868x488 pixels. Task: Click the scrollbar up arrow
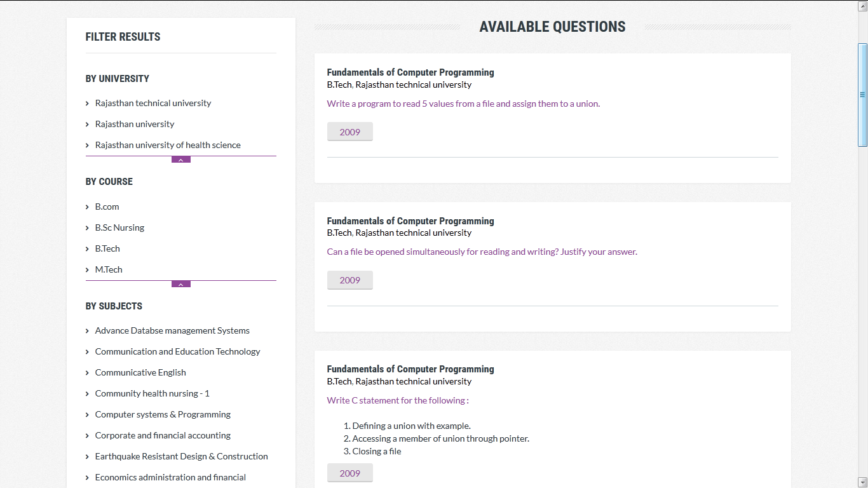coord(862,5)
